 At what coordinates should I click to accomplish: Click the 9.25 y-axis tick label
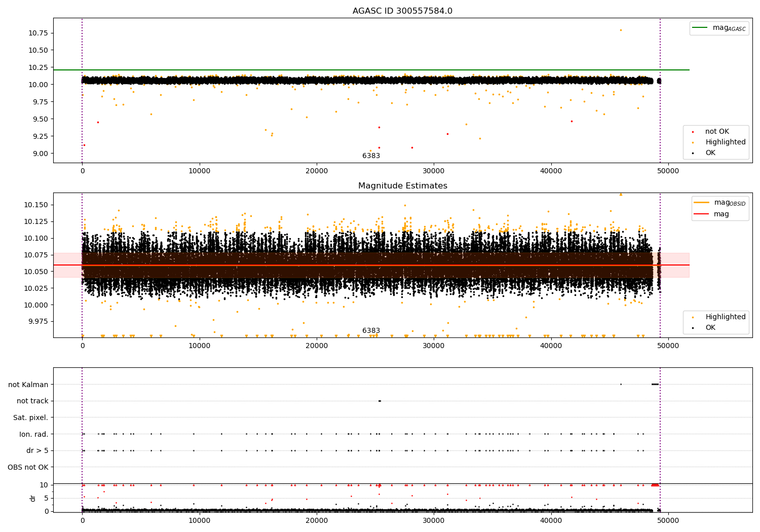pyautogui.click(x=40, y=136)
